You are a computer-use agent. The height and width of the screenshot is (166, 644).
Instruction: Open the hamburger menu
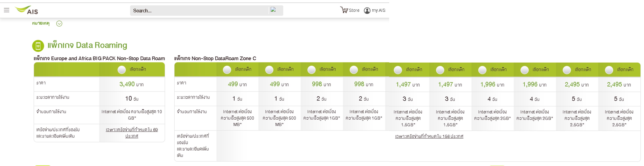click(x=7, y=10)
